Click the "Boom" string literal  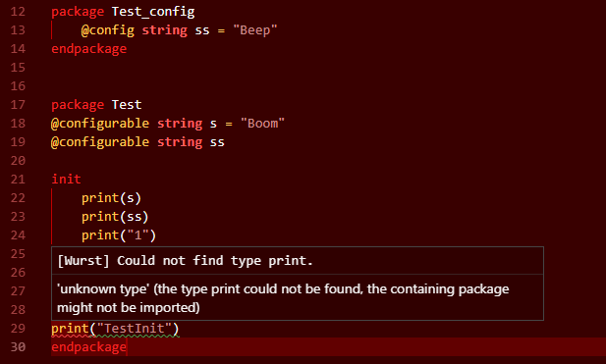pyautogui.click(x=262, y=124)
